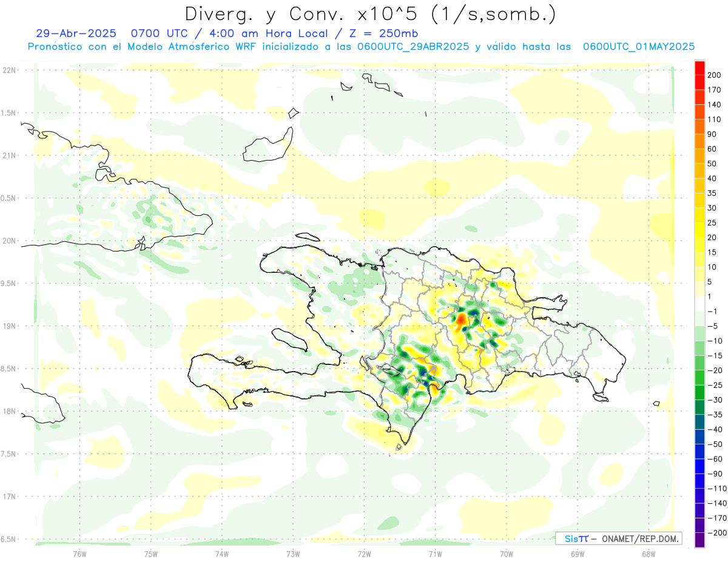Click the white band between 1 and -1
The height and width of the screenshot is (562, 728).
coord(699,304)
